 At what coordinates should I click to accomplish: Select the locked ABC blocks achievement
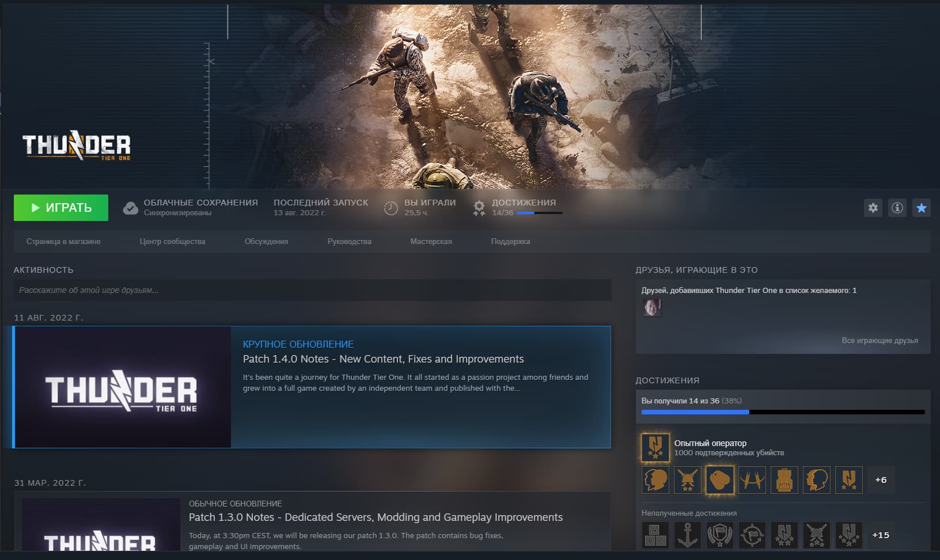tap(655, 535)
